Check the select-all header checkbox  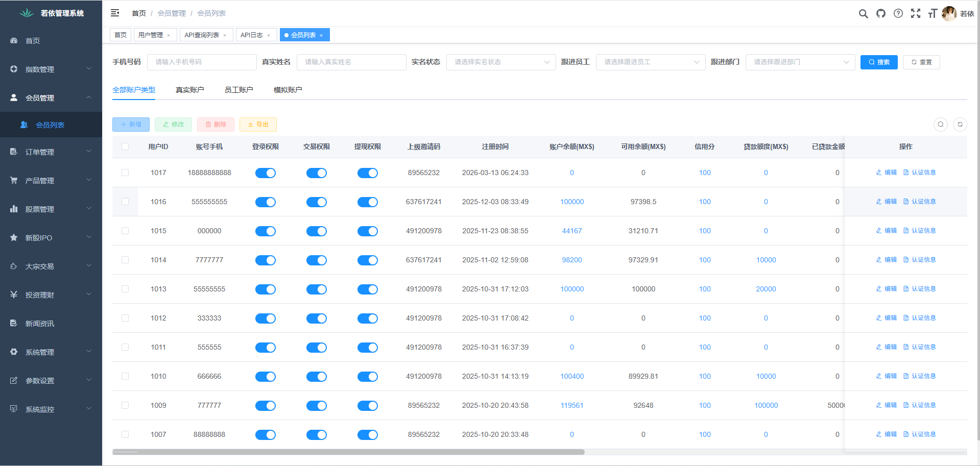(x=125, y=147)
